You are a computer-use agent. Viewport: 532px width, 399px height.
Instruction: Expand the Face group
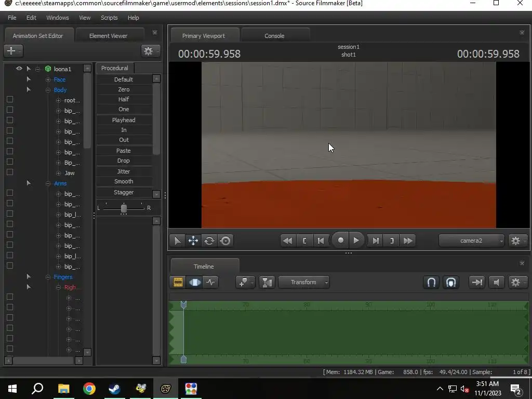point(48,79)
